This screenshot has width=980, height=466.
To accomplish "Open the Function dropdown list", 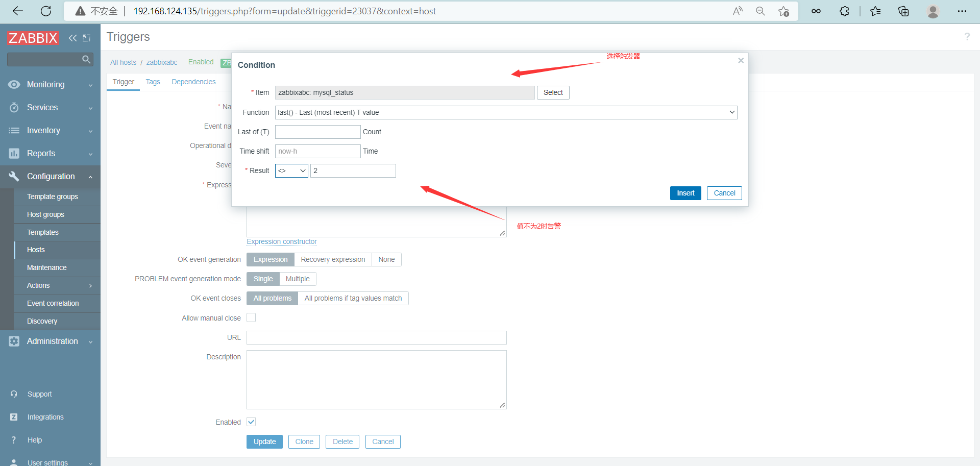I will [506, 113].
